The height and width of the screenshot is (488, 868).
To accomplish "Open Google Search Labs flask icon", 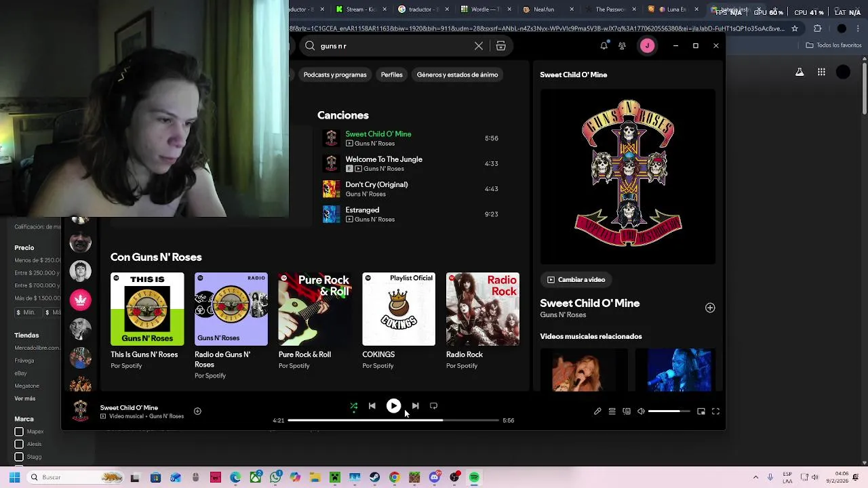I will pos(800,72).
